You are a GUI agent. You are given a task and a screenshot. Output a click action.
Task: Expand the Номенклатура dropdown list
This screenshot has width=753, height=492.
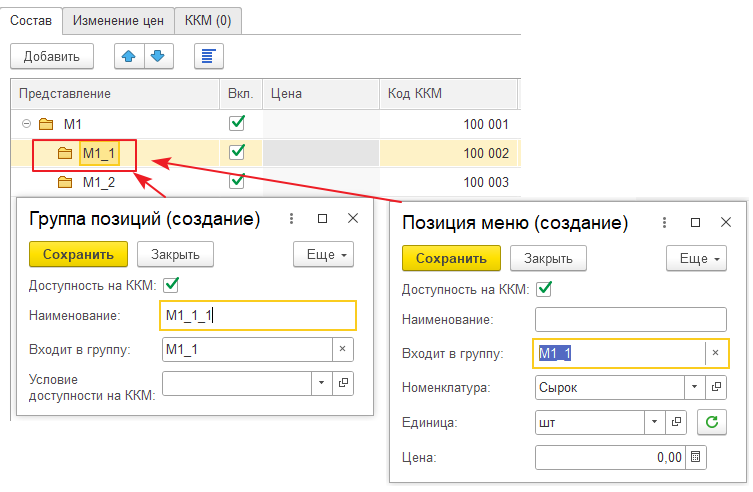[x=694, y=387]
